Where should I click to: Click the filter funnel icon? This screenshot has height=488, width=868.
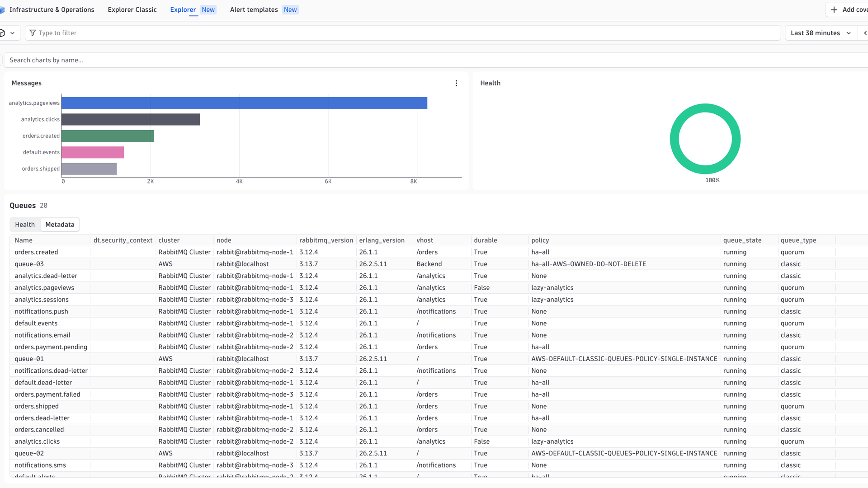pyautogui.click(x=33, y=33)
